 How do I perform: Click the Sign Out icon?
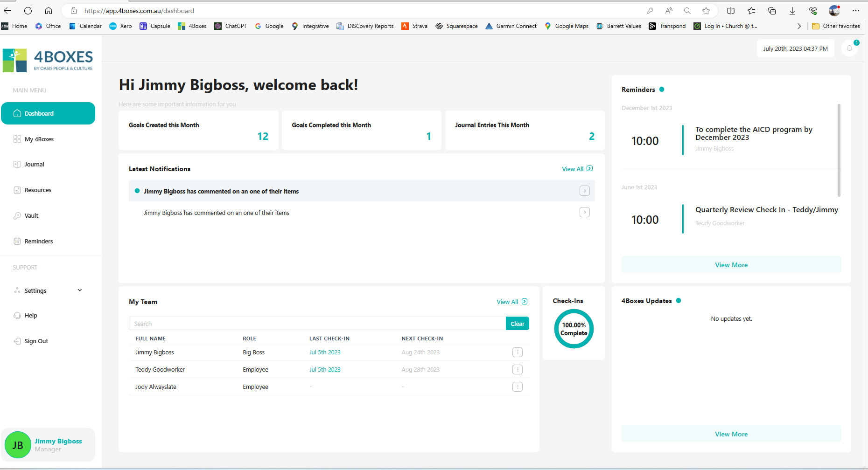coord(17,341)
